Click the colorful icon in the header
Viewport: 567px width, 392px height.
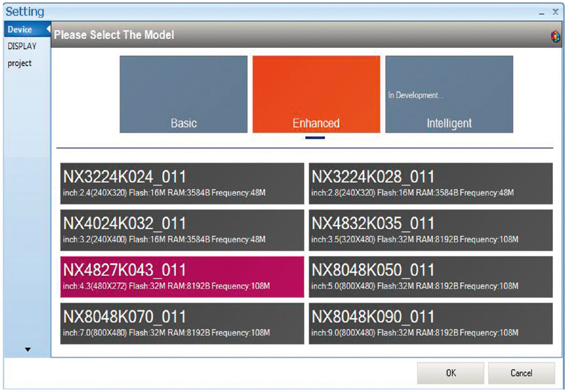coord(555,36)
